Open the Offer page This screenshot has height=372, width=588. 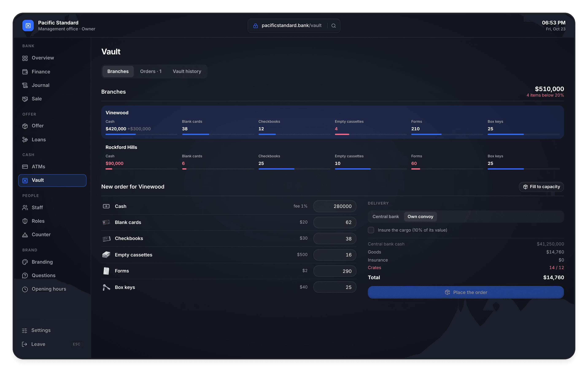click(52, 126)
